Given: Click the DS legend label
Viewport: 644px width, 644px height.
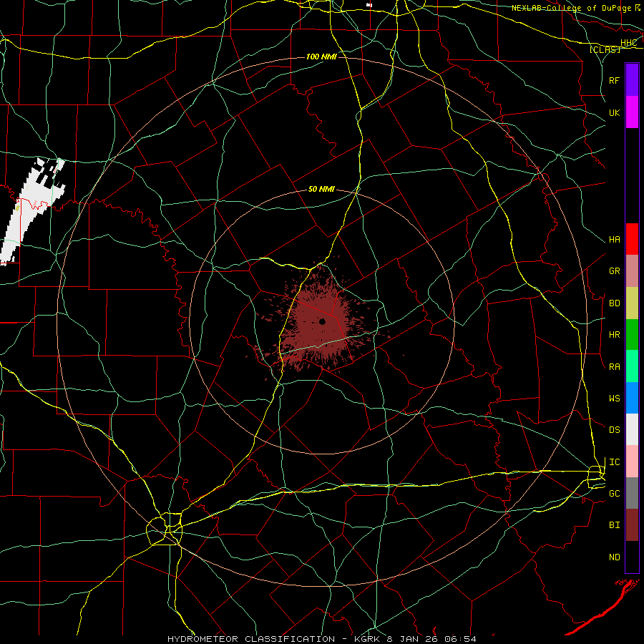Looking at the screenshot, I should point(615,430).
